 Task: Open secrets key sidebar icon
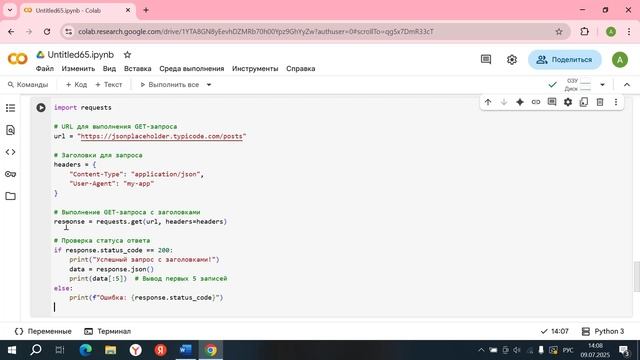[11, 174]
